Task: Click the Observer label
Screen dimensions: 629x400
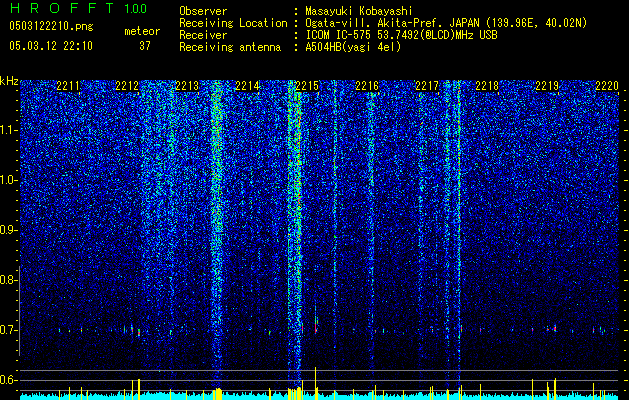Action: [x=203, y=11]
